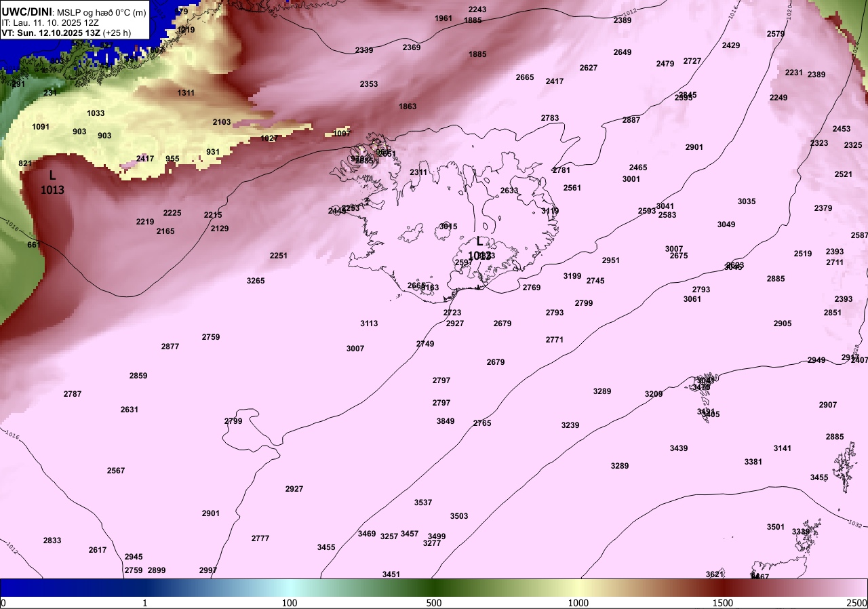Click the 2353 value
This screenshot has width=868, height=609.
coord(369,84)
